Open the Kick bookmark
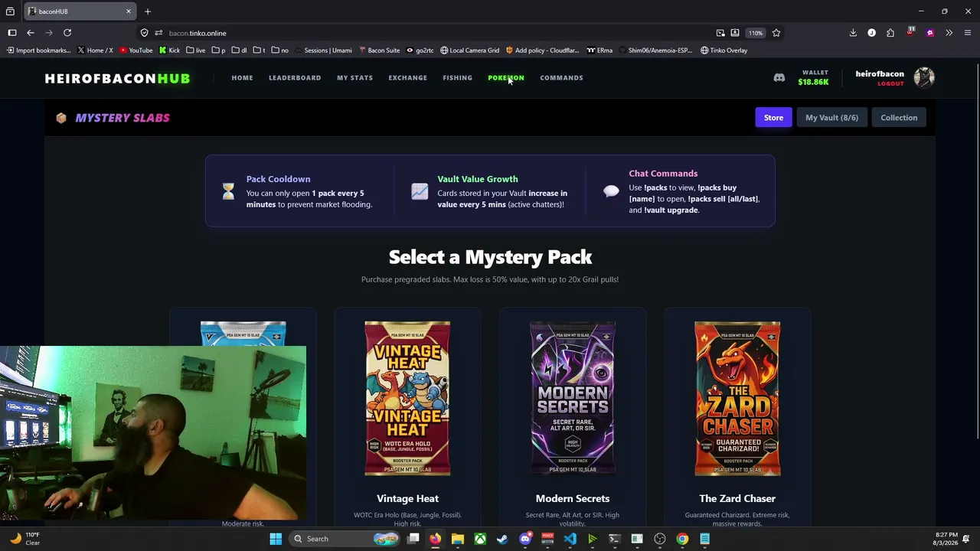 (169, 51)
